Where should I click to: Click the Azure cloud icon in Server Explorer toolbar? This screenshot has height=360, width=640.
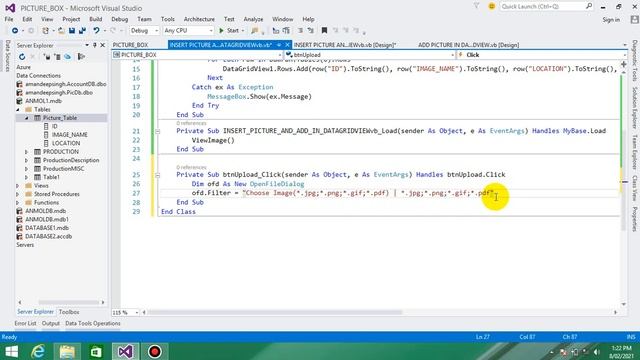[68, 57]
